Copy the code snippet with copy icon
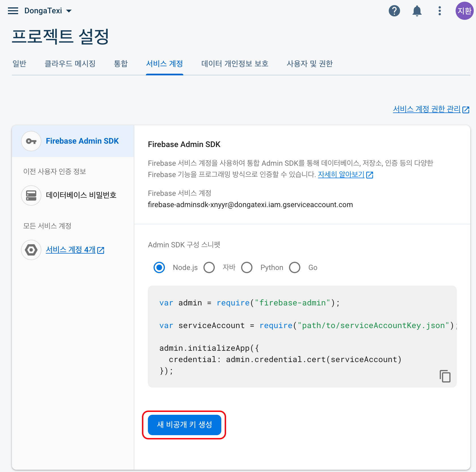This screenshot has width=476, height=472. 445,376
